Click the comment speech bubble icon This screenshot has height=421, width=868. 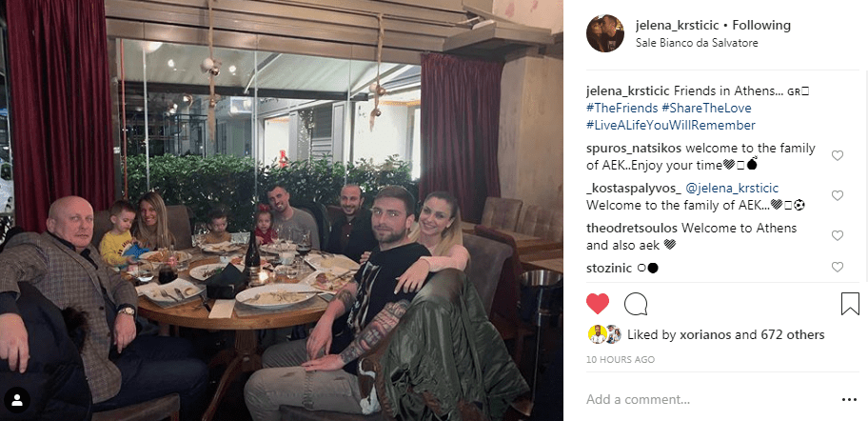[x=636, y=304]
